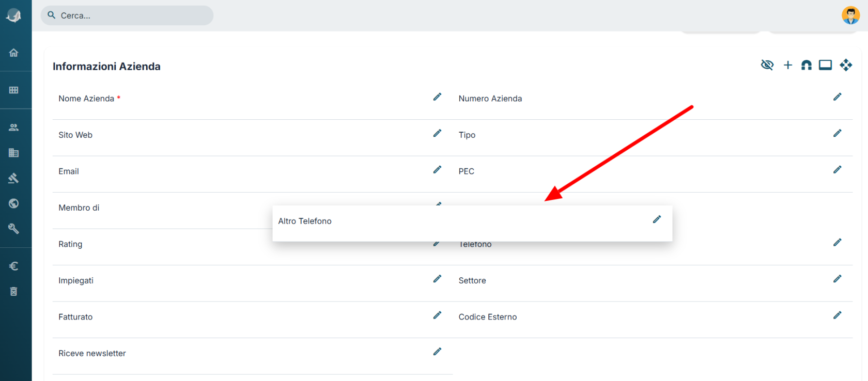Select the Email label
The height and width of the screenshot is (381, 868).
69,171
